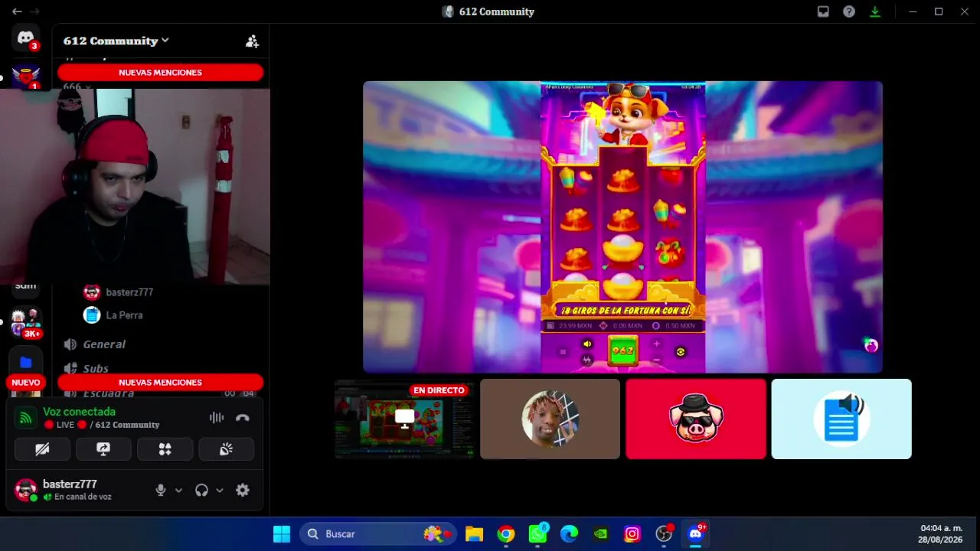Screen dimensions: 980x551
Task: Open Discord help
Action: pos(849,11)
